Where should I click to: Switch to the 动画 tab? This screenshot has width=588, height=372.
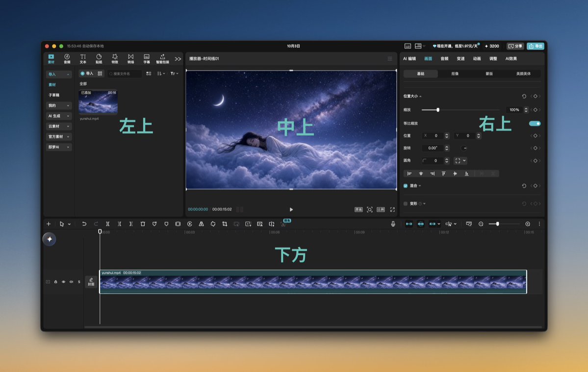coord(477,58)
